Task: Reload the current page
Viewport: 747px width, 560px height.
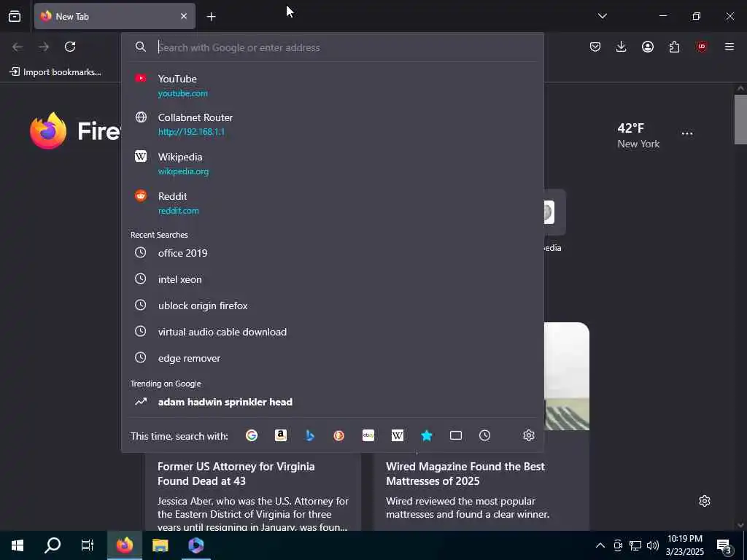Action: point(70,47)
